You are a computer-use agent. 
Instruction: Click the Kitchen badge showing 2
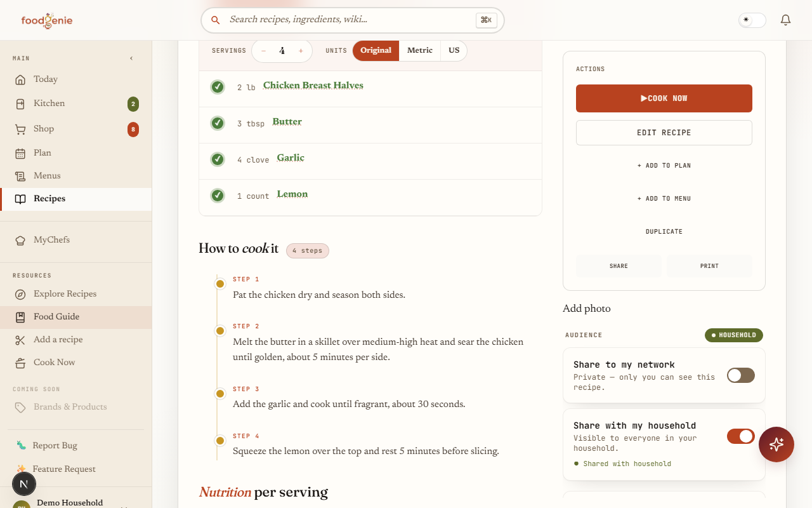(x=133, y=104)
